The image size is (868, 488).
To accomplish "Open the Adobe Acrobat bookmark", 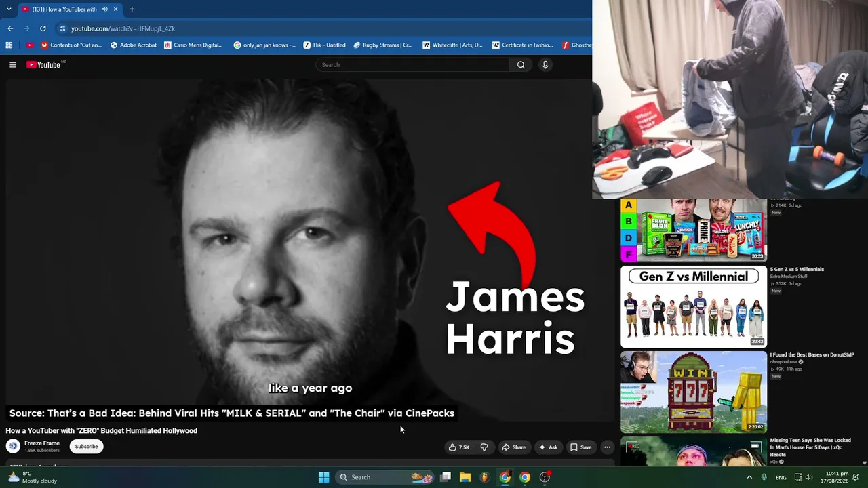I will point(133,45).
